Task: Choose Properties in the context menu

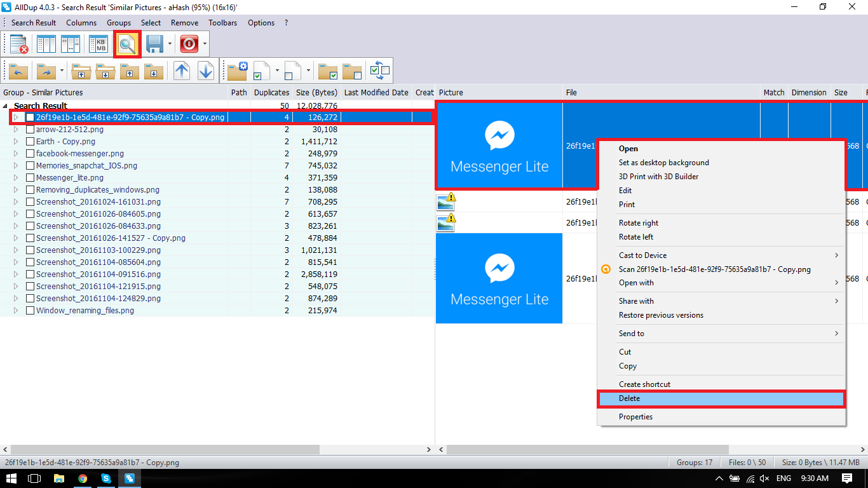Action: pos(721,417)
